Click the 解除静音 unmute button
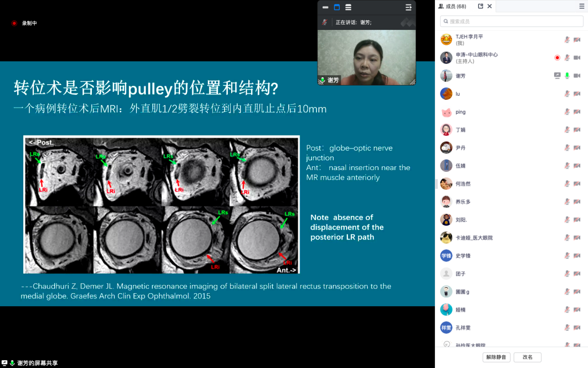The height and width of the screenshot is (368, 588). point(497,357)
